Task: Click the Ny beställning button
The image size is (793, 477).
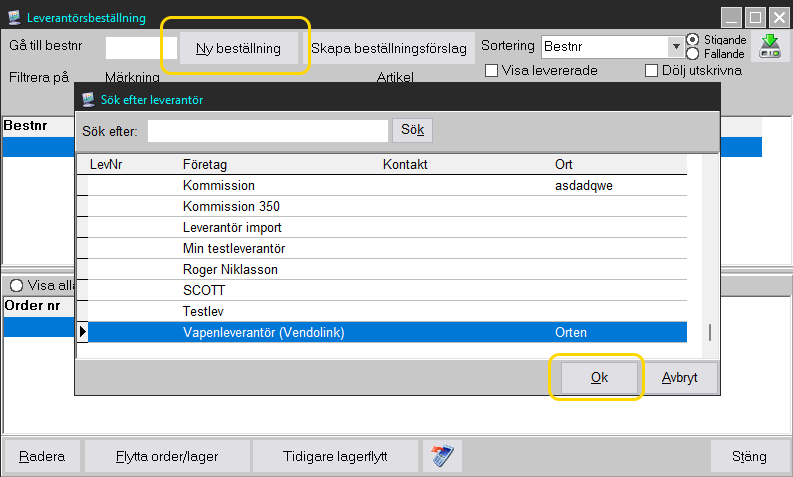Action: pos(238,47)
